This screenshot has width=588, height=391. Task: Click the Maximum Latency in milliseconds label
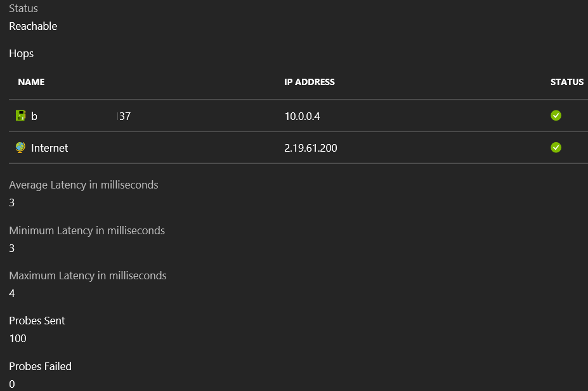pyautogui.click(x=88, y=275)
